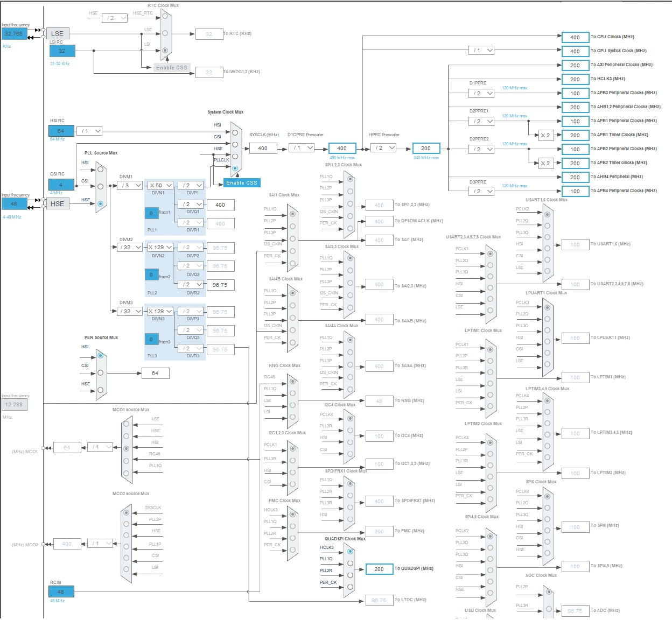Image resolution: width=672 pixels, height=620 pixels.
Task: Open the HSE_RTC /2 divider dropdown
Action: pos(115,18)
